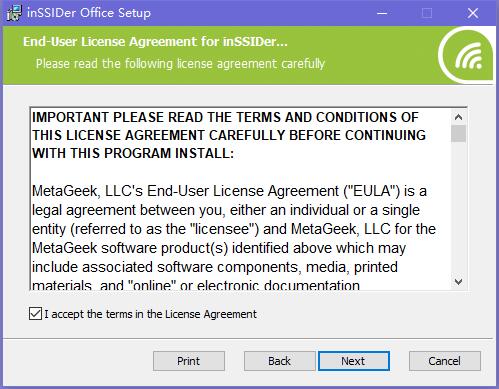The image size is (499, 389).
Task: Click the inSSIDer Wi-Fi logo
Action: pyautogui.click(x=467, y=55)
